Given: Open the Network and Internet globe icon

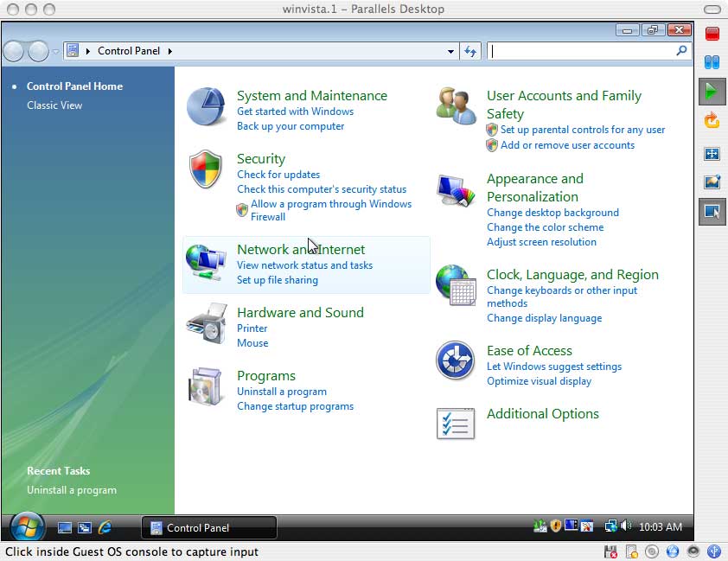Looking at the screenshot, I should tap(206, 263).
